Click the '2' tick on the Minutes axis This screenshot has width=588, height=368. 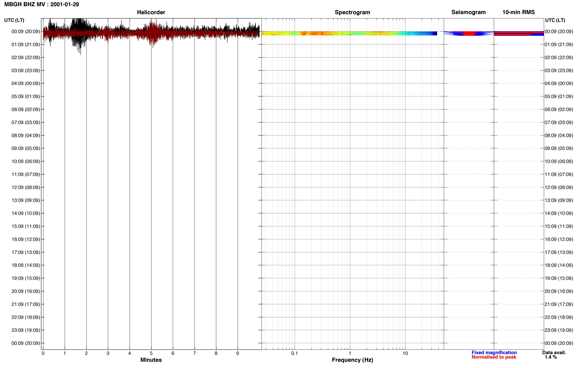click(86, 353)
